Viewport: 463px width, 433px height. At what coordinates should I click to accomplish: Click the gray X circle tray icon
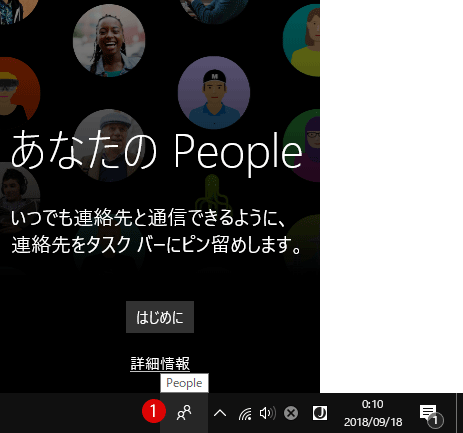tap(291, 413)
